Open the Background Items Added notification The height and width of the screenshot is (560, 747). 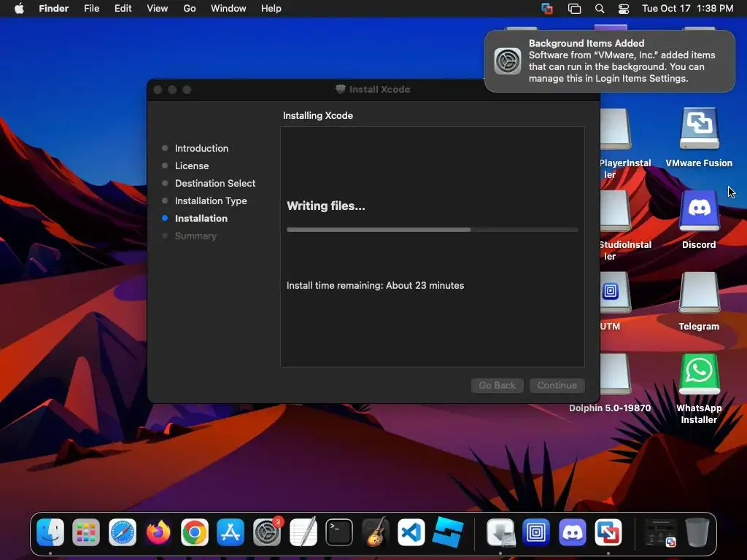[610, 61]
